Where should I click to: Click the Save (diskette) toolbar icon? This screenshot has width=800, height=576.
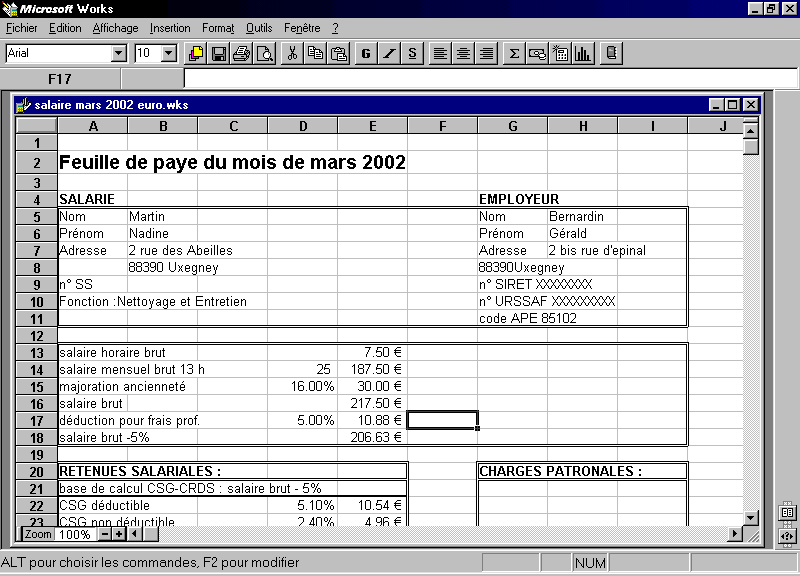218,54
